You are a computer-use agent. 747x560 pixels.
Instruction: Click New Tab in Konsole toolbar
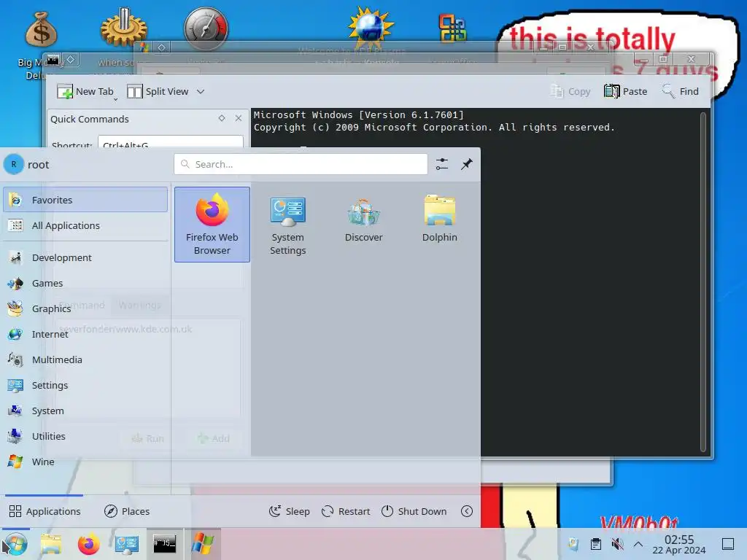(x=85, y=91)
